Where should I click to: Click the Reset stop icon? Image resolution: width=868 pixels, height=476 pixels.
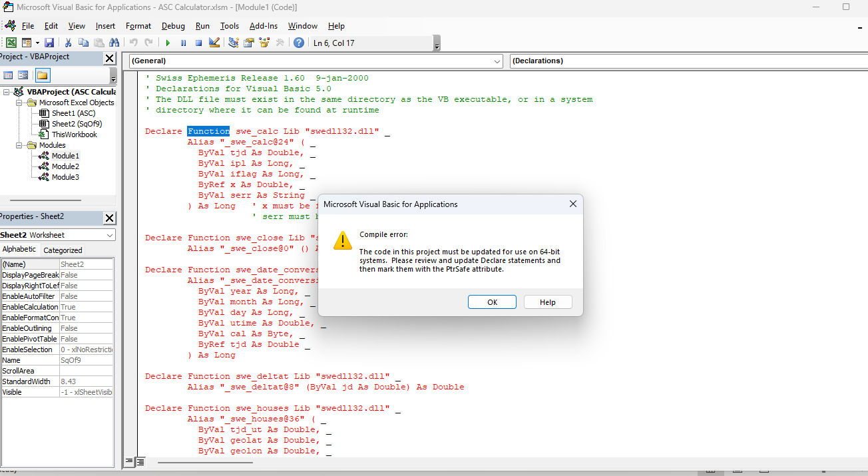[198, 43]
